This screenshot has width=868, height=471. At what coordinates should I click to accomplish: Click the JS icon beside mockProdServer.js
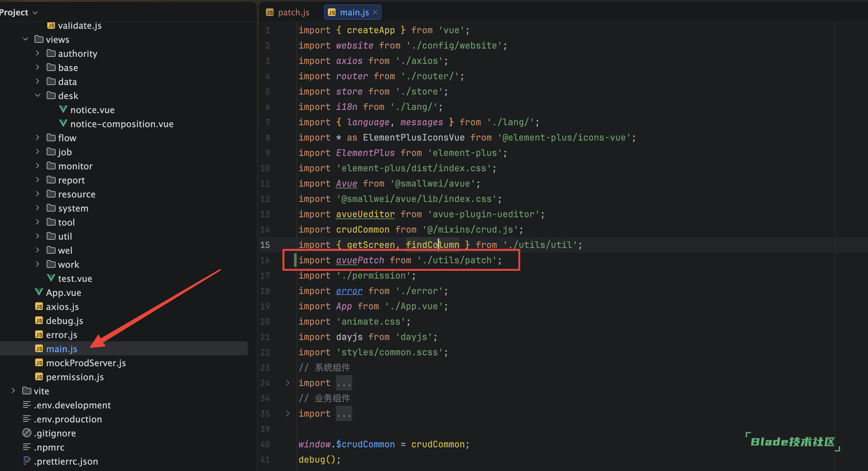pos(39,362)
